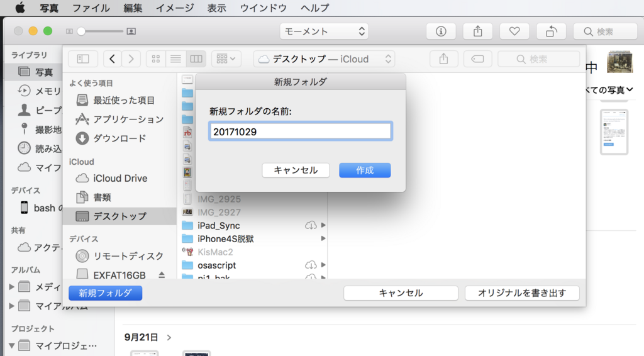Viewport: 644px width, 356px height.
Task: Switch to column view in file browser
Action: [x=196, y=58]
